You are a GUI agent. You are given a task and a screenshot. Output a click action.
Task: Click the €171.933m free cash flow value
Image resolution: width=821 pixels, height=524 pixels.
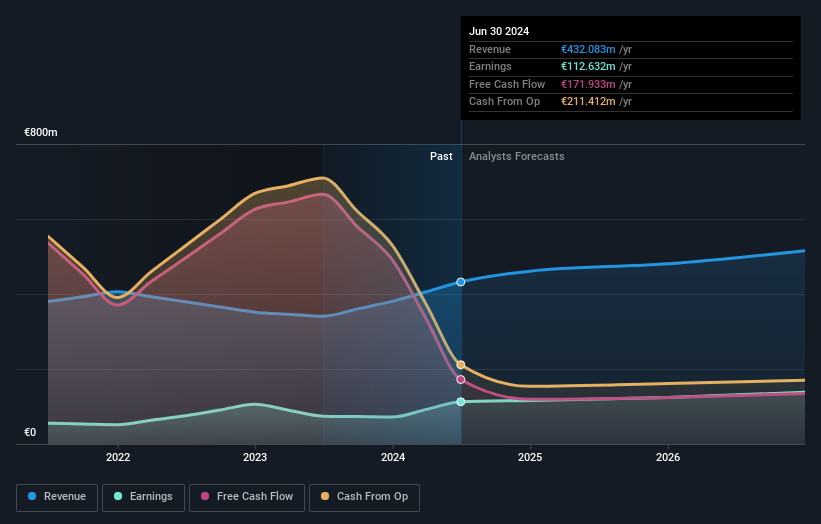pyautogui.click(x=588, y=84)
